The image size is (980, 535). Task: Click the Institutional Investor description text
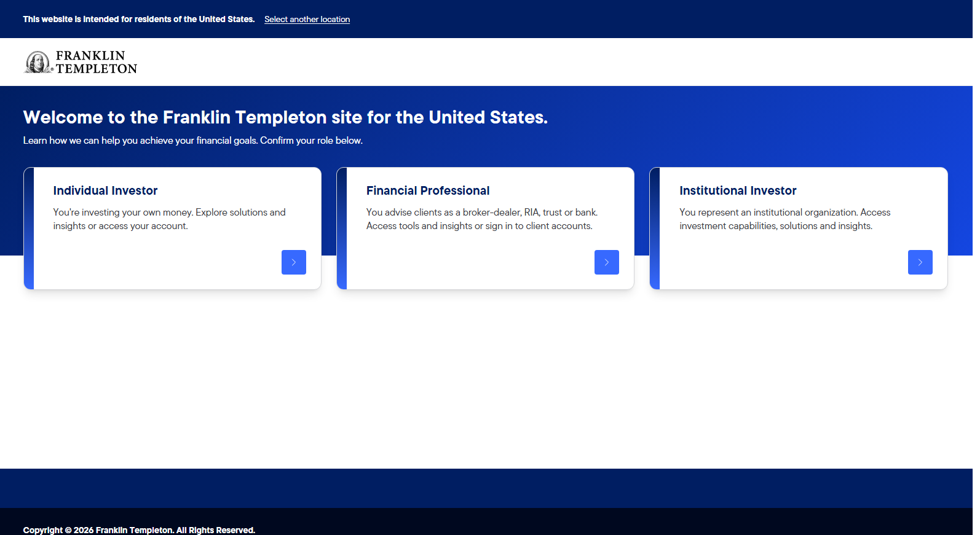click(x=785, y=219)
